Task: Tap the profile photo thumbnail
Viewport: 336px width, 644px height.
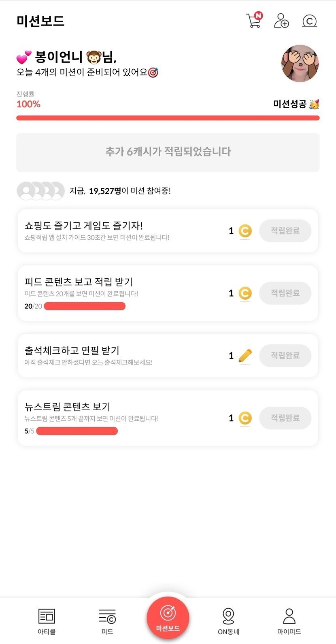Action: (x=300, y=64)
